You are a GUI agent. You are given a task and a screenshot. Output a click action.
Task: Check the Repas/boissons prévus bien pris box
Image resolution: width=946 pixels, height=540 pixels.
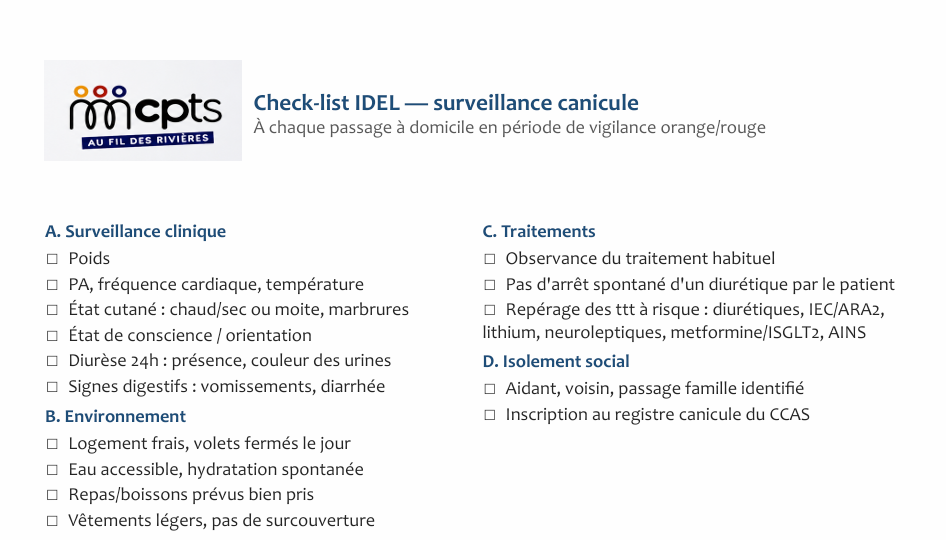coord(52,495)
